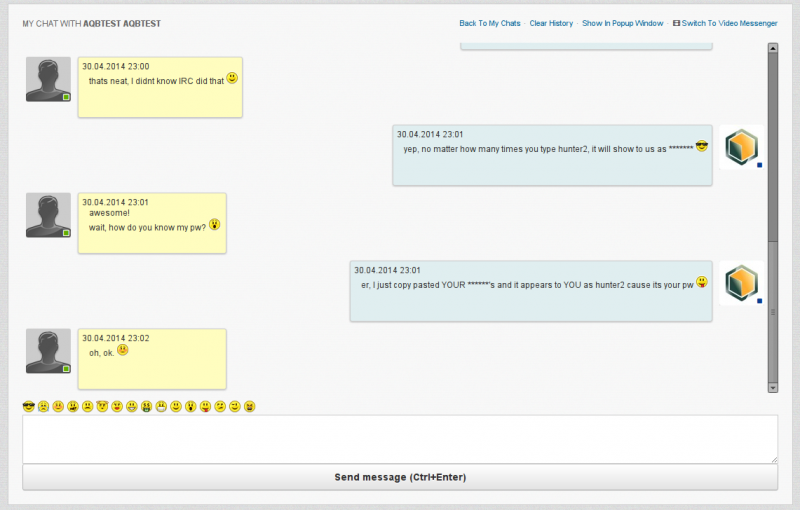Insert the foot-in-mouth emoticon from picker row
800x510 pixels.
pyautogui.click(x=73, y=406)
